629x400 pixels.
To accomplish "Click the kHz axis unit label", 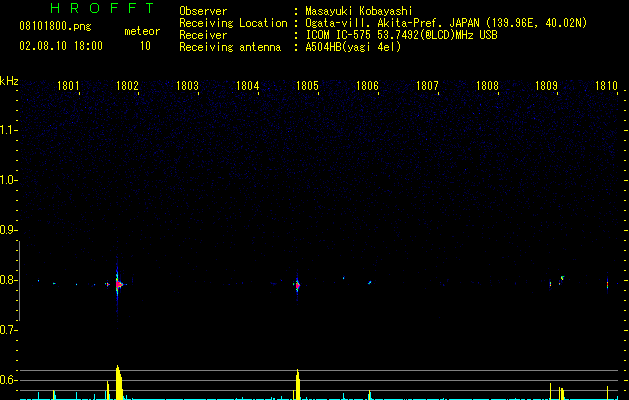I will (x=9, y=81).
